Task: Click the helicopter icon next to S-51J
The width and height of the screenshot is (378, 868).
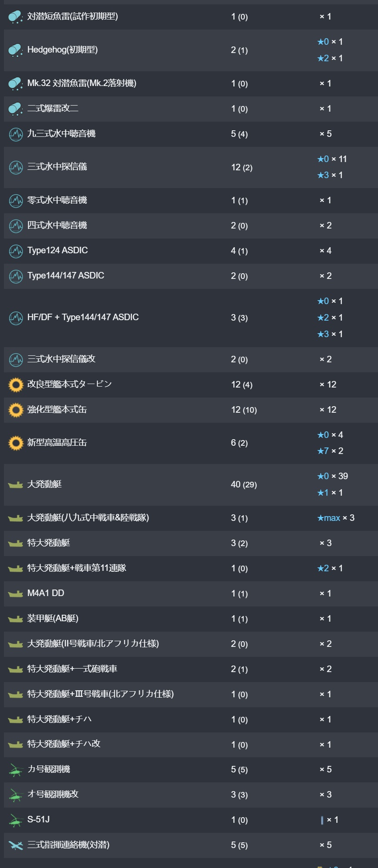Action: click(x=16, y=821)
